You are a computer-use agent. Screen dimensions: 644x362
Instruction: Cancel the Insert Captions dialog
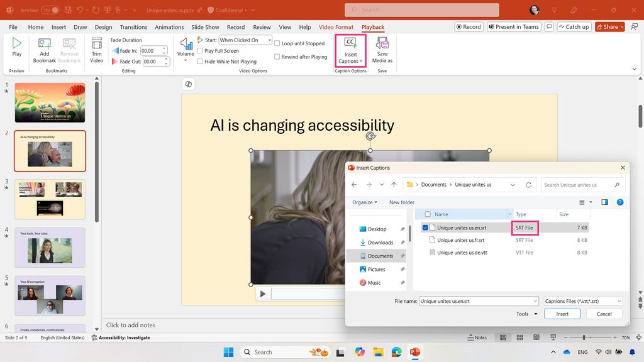[604, 314]
